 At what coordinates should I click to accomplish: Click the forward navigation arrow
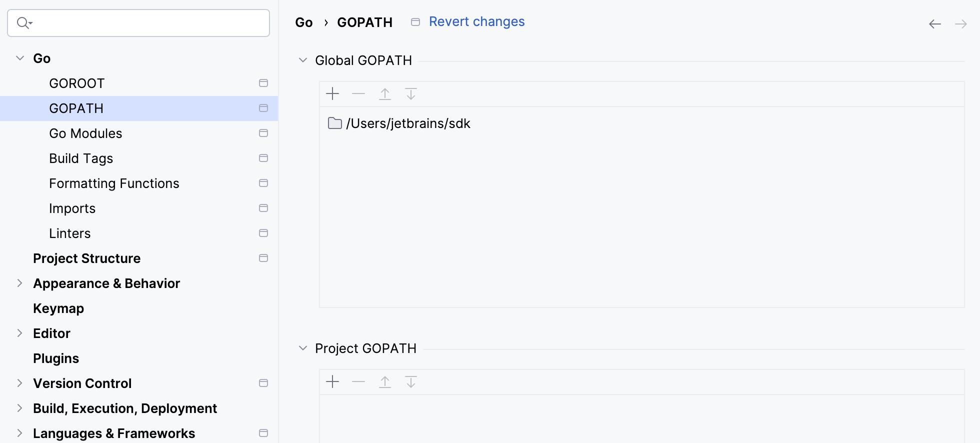tap(961, 23)
